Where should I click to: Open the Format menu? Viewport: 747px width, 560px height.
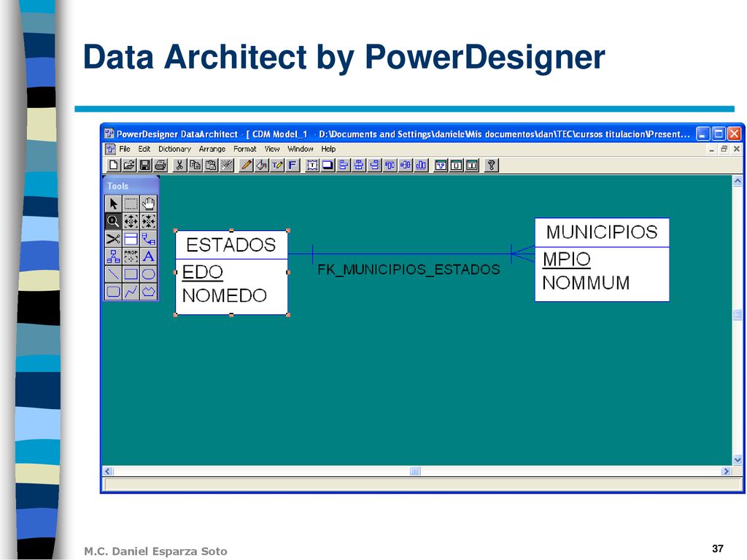coord(245,149)
